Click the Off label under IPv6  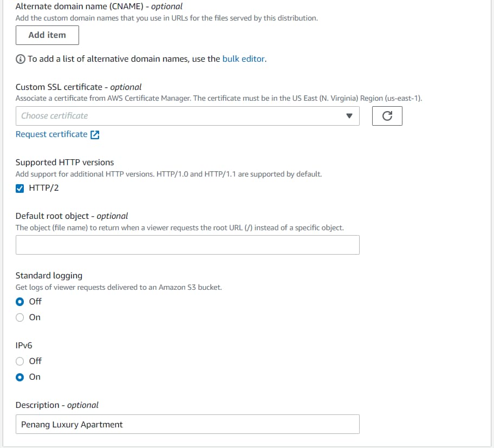[35, 361]
